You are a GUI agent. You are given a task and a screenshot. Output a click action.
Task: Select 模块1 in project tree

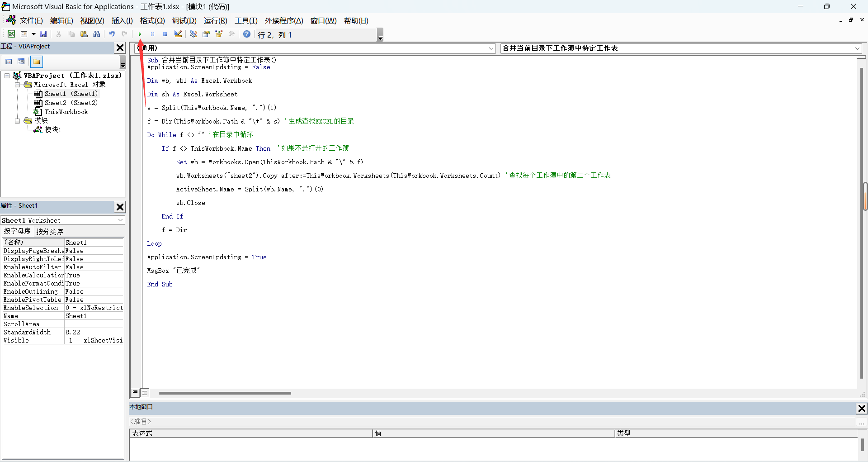pos(53,130)
